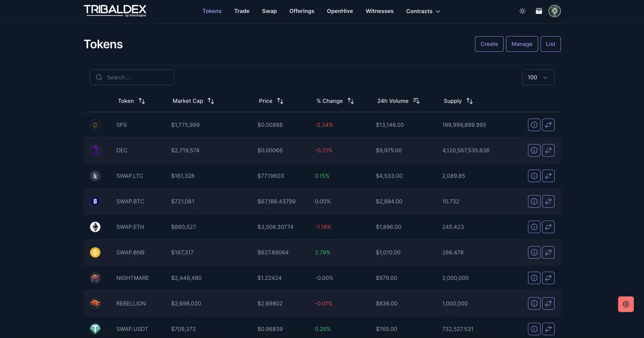644x338 pixels.
Task: Open the wallet icon in header
Action: tap(539, 11)
